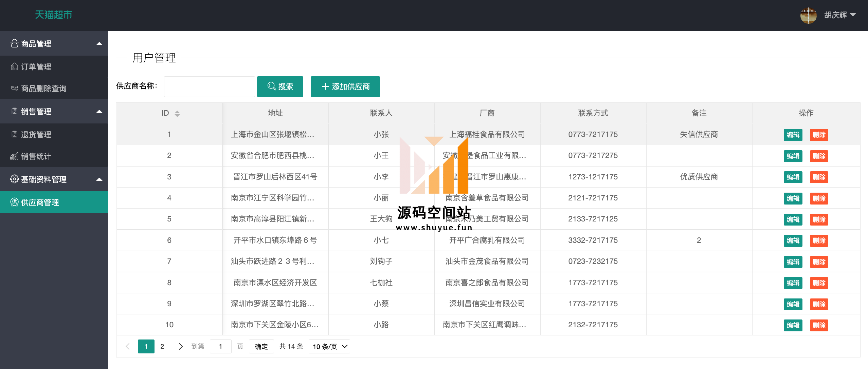
Task: Sort the table by the ID column arrows
Action: [x=177, y=114]
